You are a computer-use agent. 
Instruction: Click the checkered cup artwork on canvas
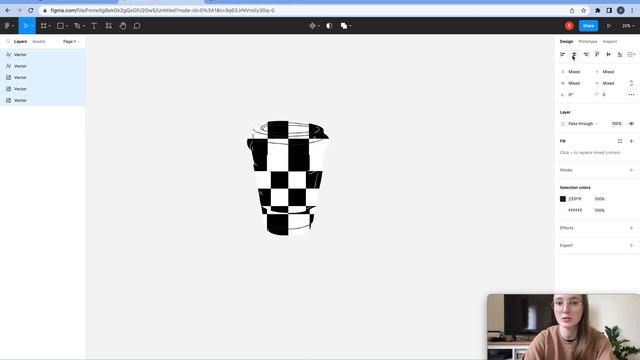pos(288,178)
